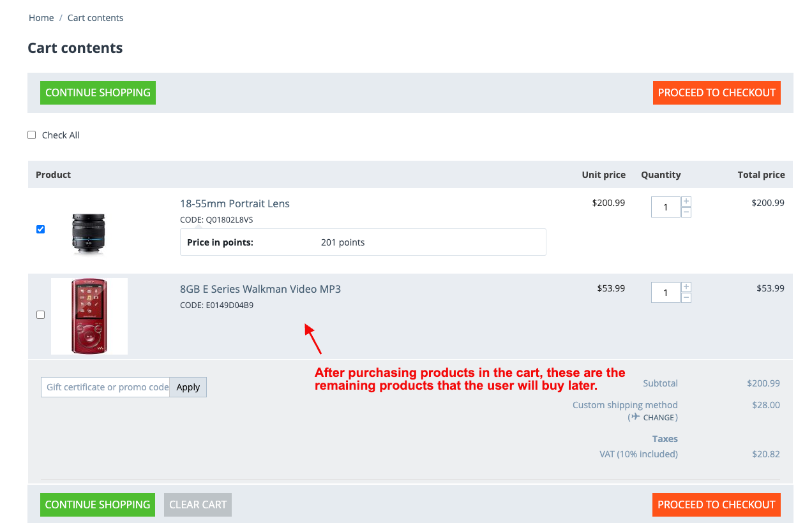This screenshot has height=523, width=812.
Task: Click the Unit price column header
Action: (x=604, y=175)
